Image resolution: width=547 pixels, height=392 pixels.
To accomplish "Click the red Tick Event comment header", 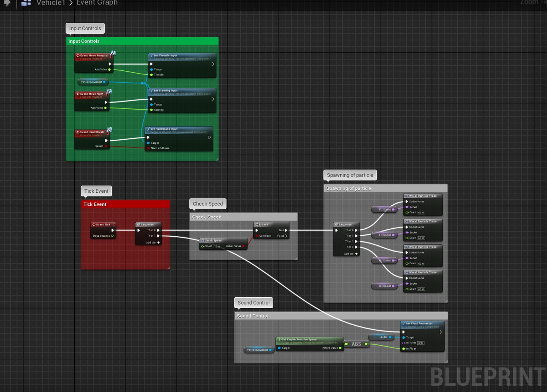I will coord(125,204).
